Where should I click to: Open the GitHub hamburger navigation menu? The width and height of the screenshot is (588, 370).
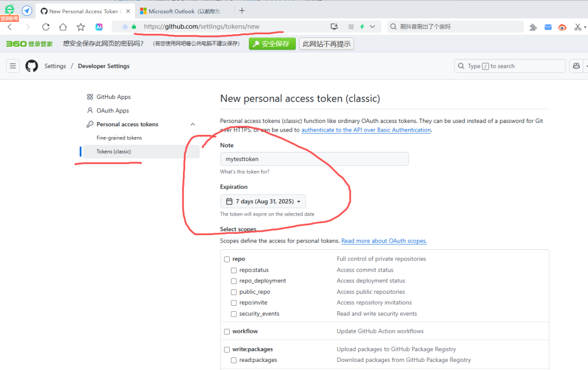pyautogui.click(x=13, y=66)
